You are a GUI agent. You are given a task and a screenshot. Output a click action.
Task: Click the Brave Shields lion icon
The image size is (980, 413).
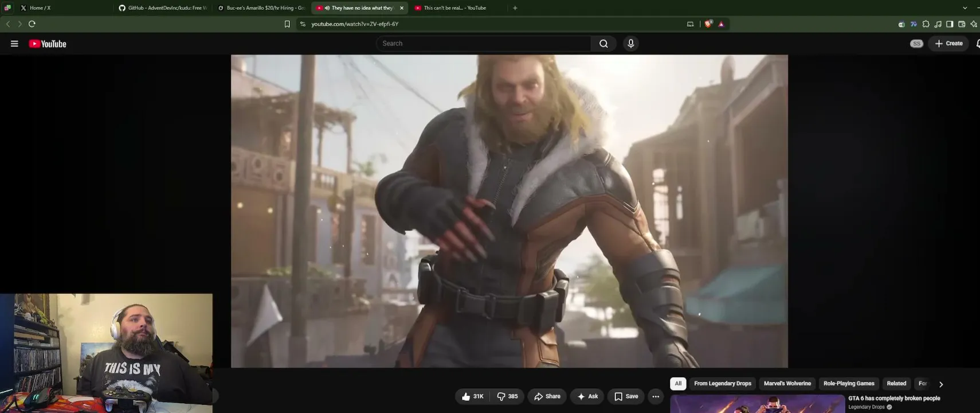709,24
